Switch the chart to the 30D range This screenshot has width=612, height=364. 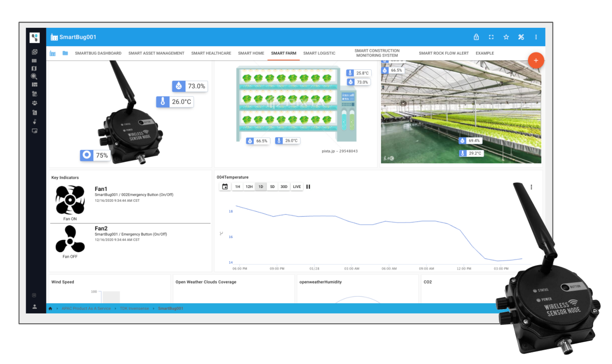[284, 187]
